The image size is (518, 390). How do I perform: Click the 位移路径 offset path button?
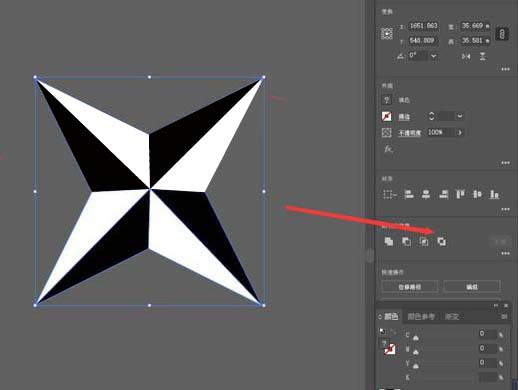coord(410,286)
